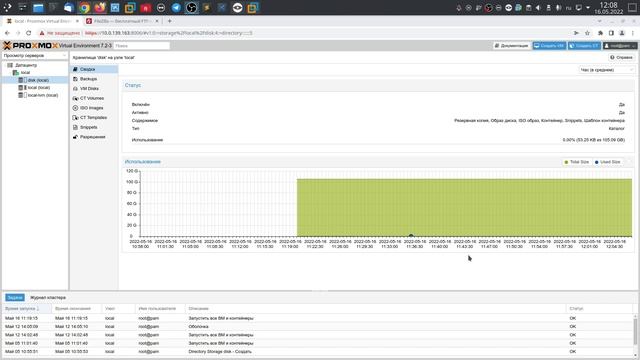Close the Proxmox browser tab
The height and width of the screenshot is (360, 640).
pyautogui.click(x=77, y=21)
